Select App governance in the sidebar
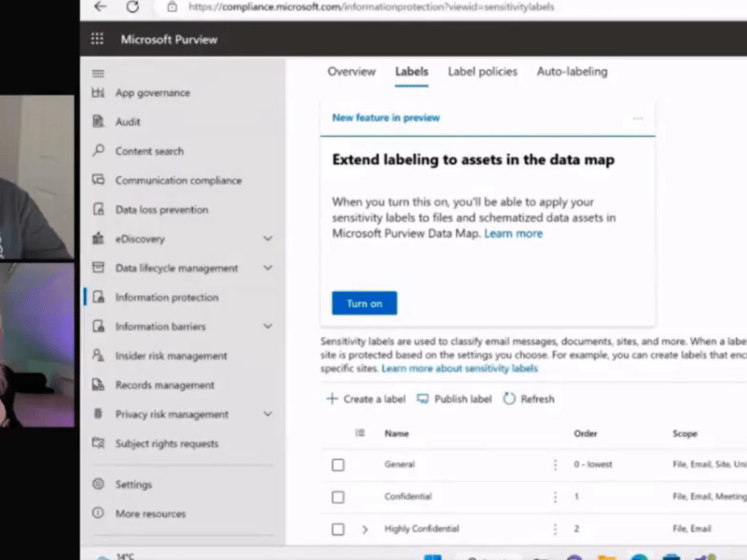 click(154, 92)
